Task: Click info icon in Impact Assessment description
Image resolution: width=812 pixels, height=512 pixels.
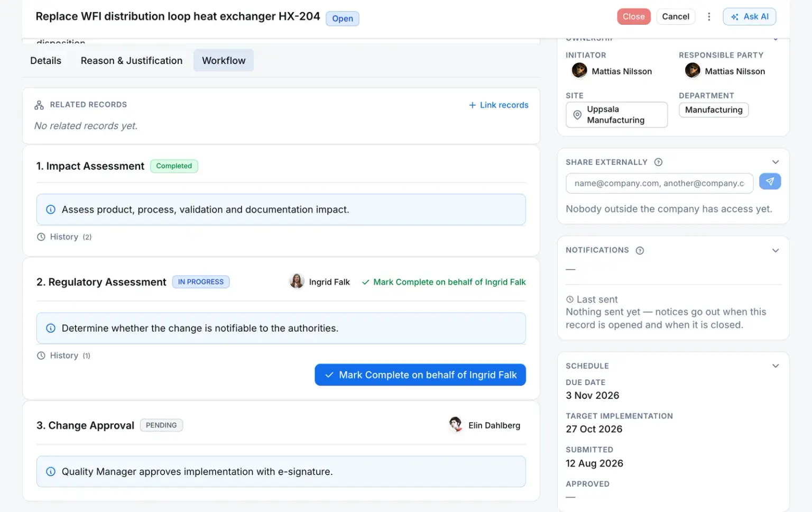Action: [51, 209]
